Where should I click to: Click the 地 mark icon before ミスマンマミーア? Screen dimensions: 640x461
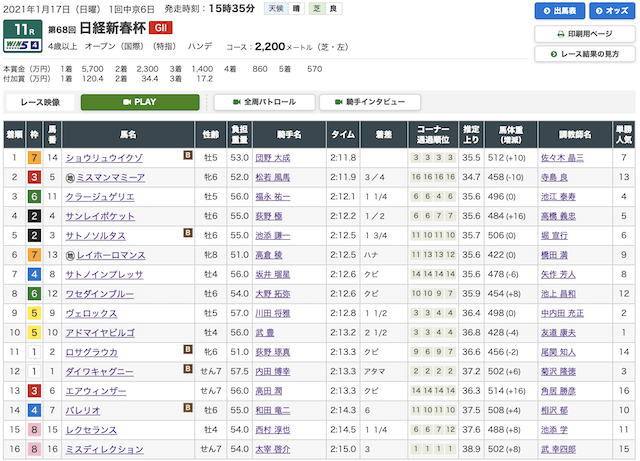pos(70,178)
